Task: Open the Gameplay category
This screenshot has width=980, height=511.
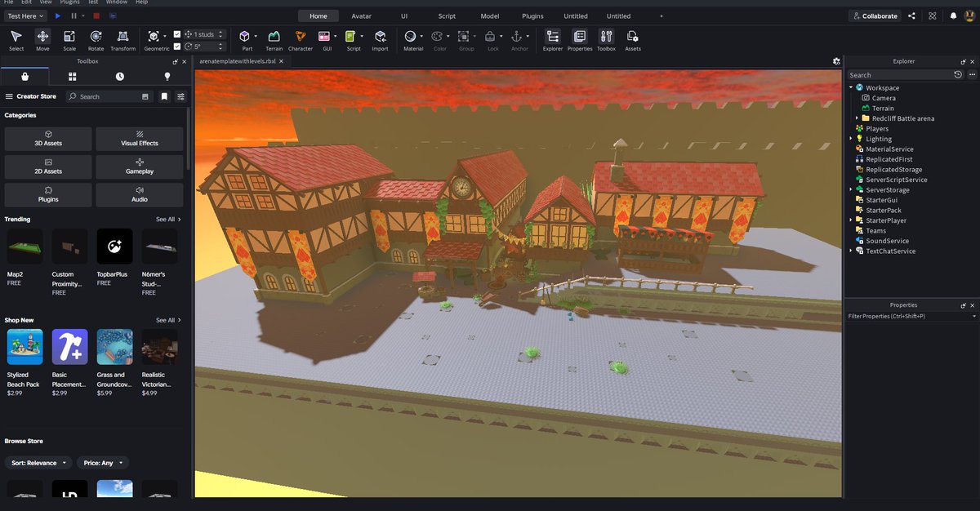Action: [x=140, y=167]
